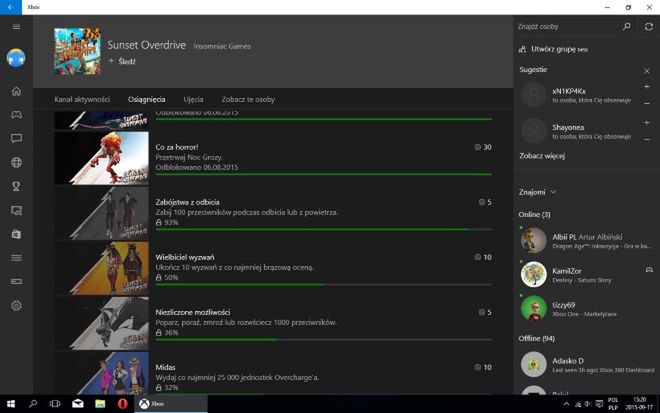Expand the Znajomi dropdown
The width and height of the screenshot is (660, 413).
tap(537, 192)
